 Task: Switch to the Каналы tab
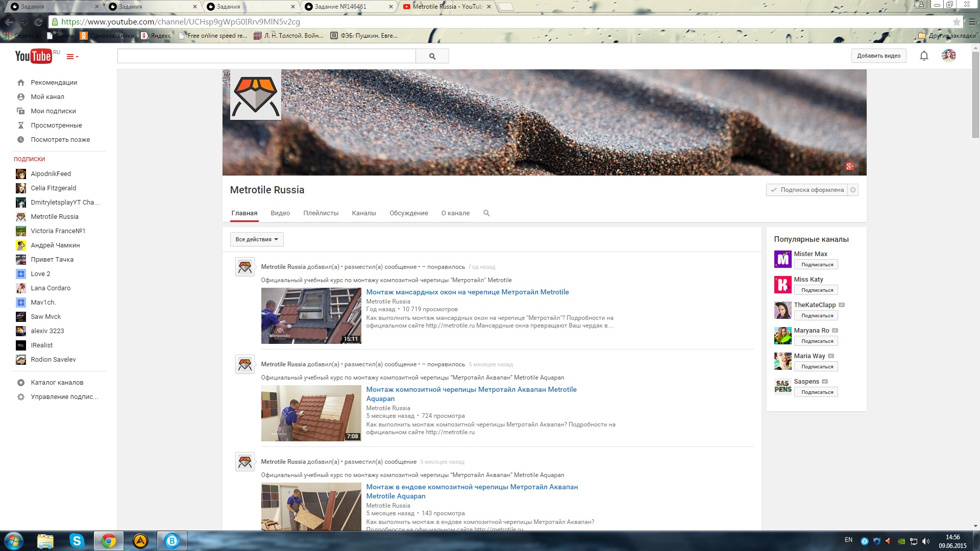(x=364, y=213)
